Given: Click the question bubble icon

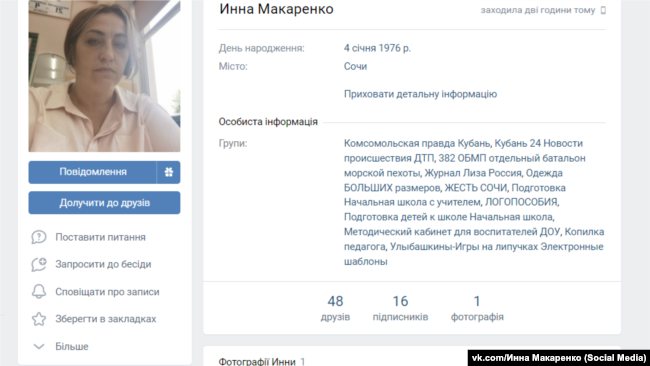Looking at the screenshot, I should (39, 237).
